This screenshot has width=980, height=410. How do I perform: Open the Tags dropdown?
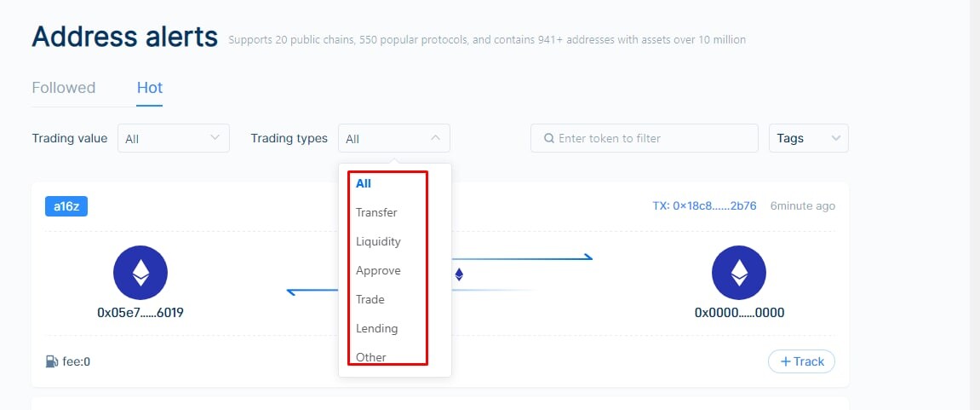(x=808, y=138)
